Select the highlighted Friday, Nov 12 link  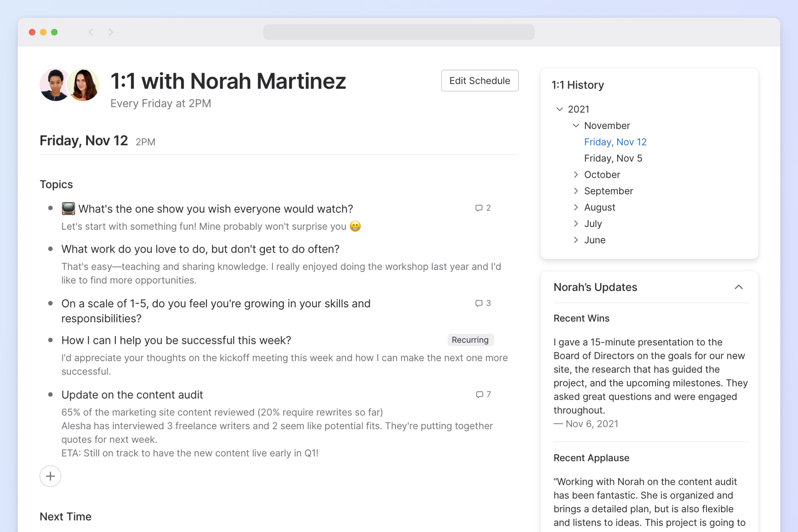(615, 142)
